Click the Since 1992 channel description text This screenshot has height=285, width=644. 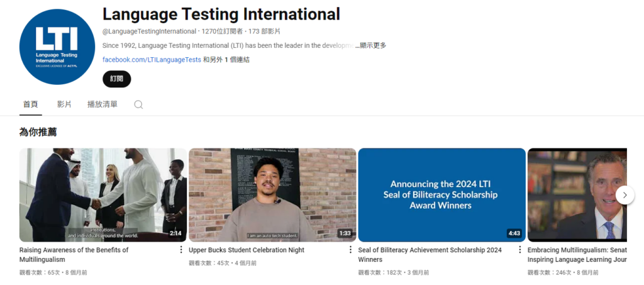pyautogui.click(x=228, y=45)
